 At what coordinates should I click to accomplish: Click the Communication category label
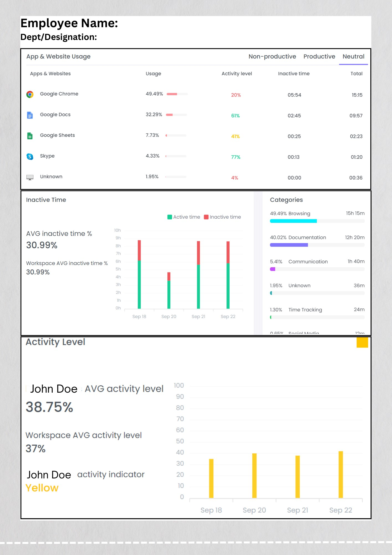click(308, 261)
